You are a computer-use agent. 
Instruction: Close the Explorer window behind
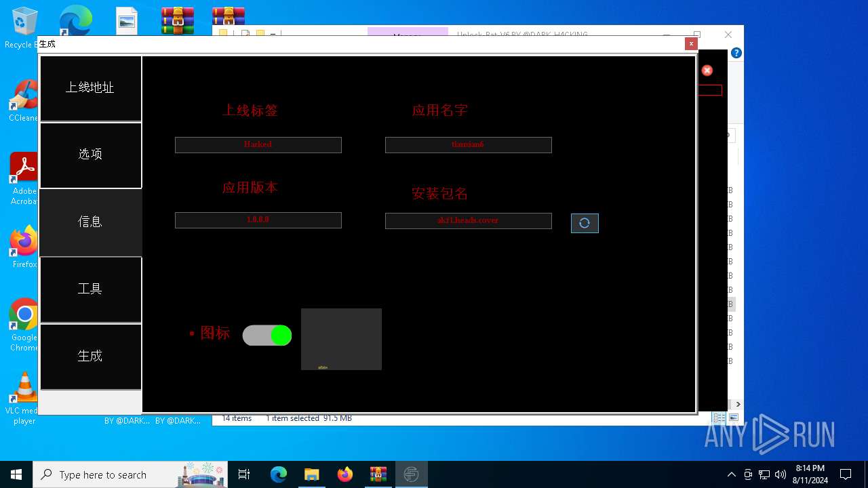click(x=728, y=35)
